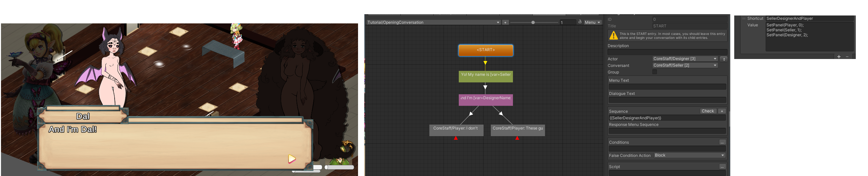This screenshot has height=176, width=868.
Task: Click the inspector panel vertical scrollbar
Action: click(729, 119)
